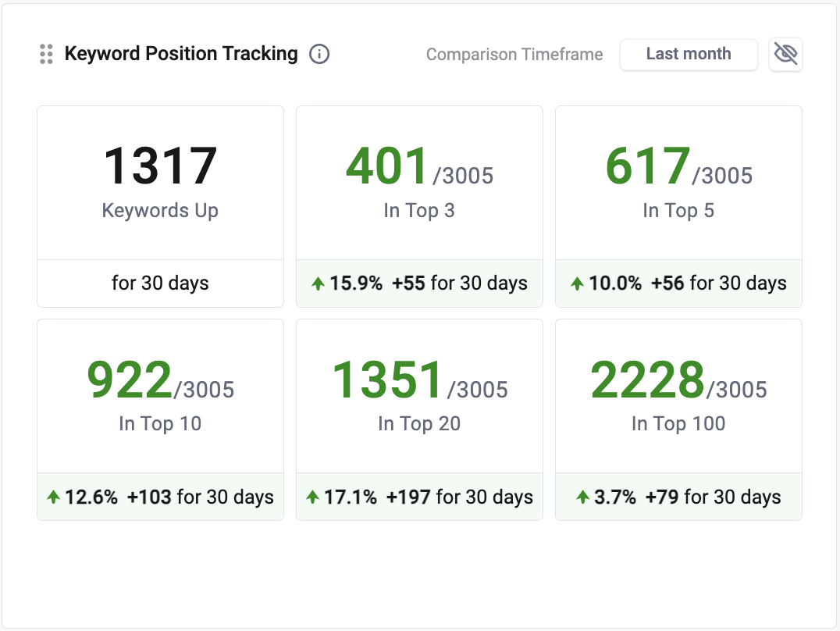The height and width of the screenshot is (631, 840).
Task: Click the +197 change value in Top 20
Action: click(x=408, y=497)
